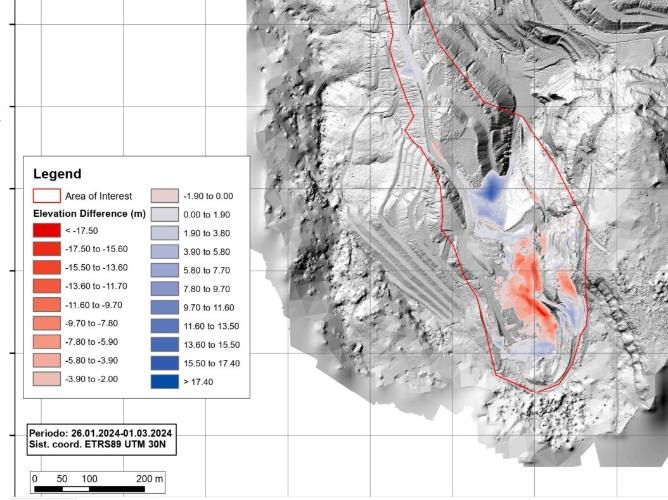Image resolution: width=668 pixels, height=500 pixels.
Task: Select the '-9.70 to -7.80' legend label
Action: click(x=92, y=323)
